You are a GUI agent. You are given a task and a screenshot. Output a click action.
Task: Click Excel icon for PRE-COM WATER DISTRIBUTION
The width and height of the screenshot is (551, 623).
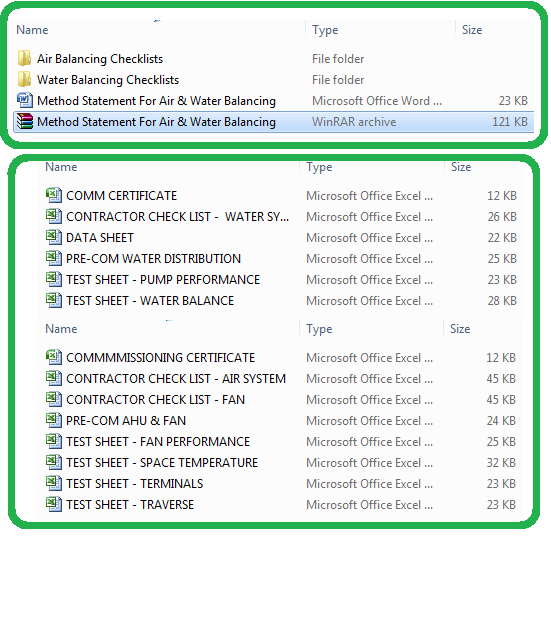54,258
